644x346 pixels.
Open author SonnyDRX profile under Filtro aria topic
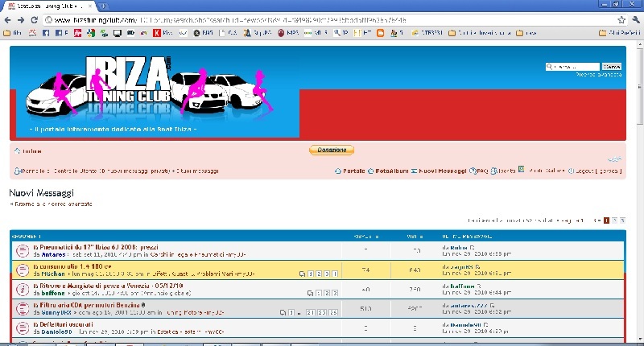pyautogui.click(x=56, y=312)
